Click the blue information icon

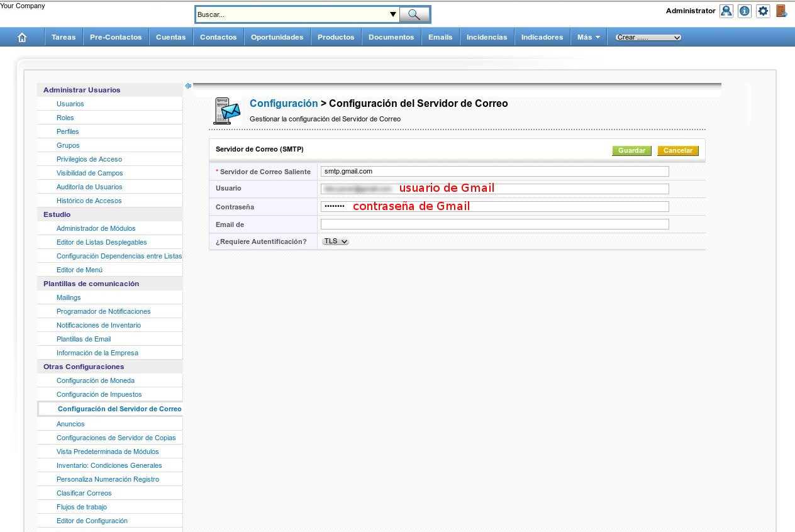tap(745, 11)
